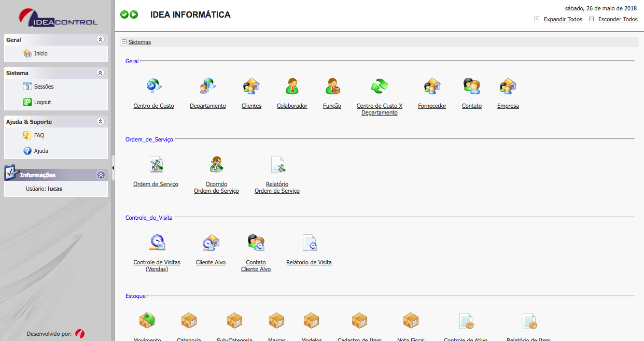Collapse the Ajuda & Suporte sidebar panel
Screen dimensions: 644x341
coord(101,122)
